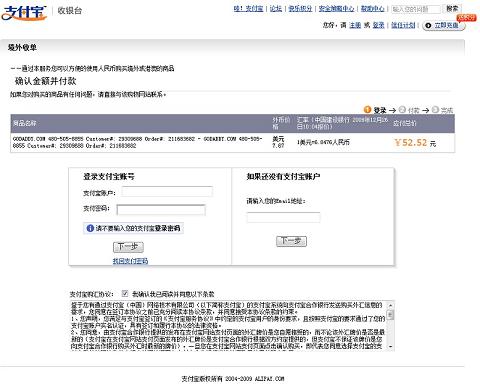Open the 信任计划 link

pyautogui.click(x=403, y=25)
